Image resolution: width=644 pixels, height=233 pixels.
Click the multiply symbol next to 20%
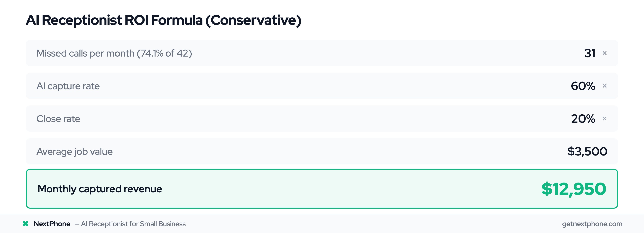604,118
